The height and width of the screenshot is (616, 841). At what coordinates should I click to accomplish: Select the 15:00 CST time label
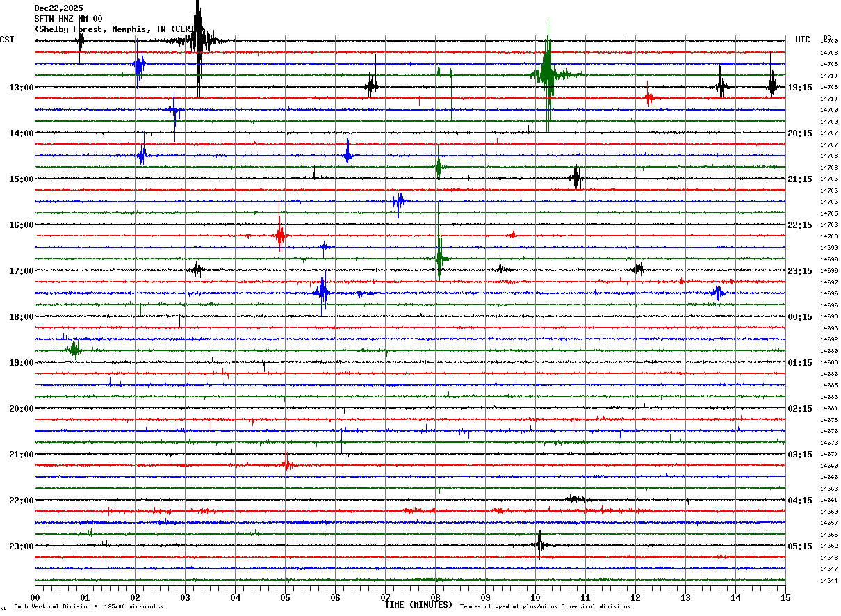click(21, 179)
